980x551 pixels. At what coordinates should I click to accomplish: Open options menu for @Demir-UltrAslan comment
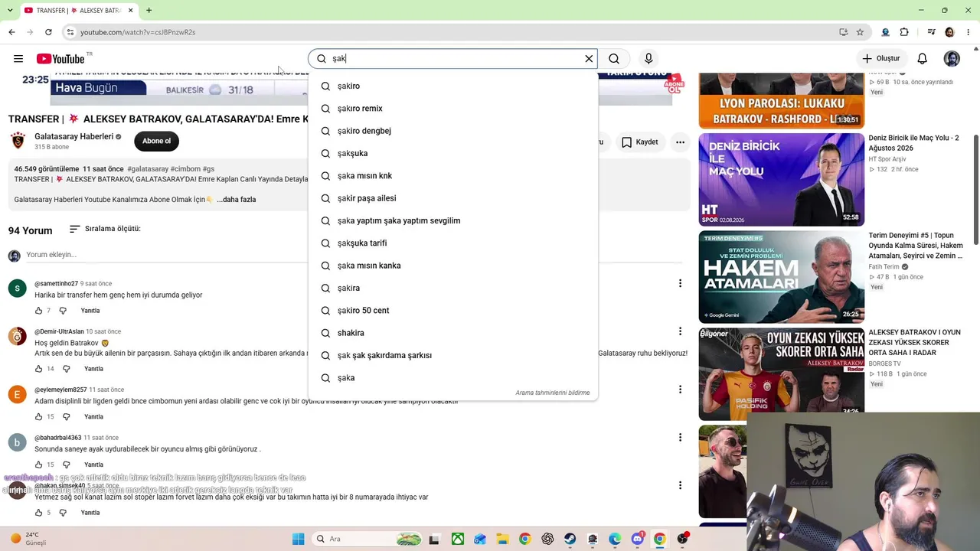pyautogui.click(x=680, y=331)
